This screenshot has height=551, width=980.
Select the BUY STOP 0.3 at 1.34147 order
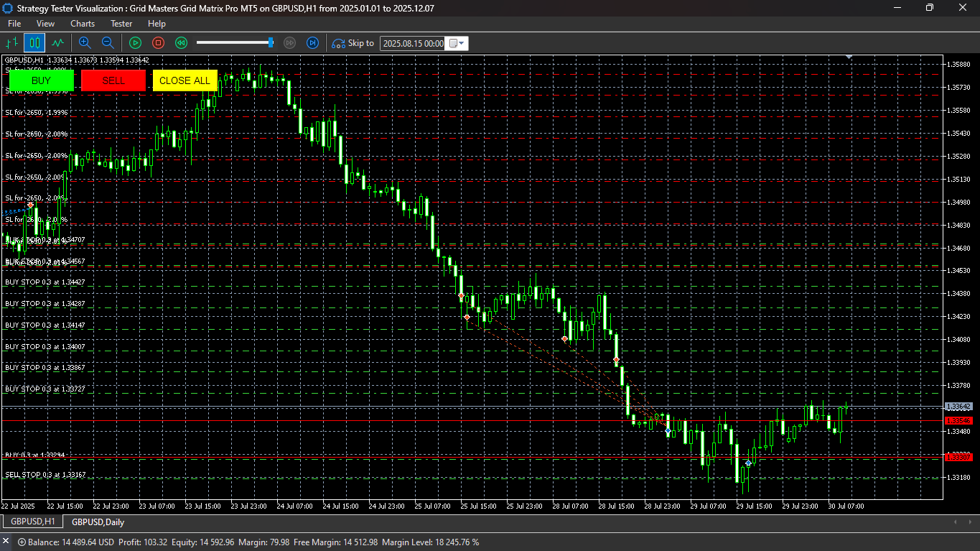[x=45, y=325]
